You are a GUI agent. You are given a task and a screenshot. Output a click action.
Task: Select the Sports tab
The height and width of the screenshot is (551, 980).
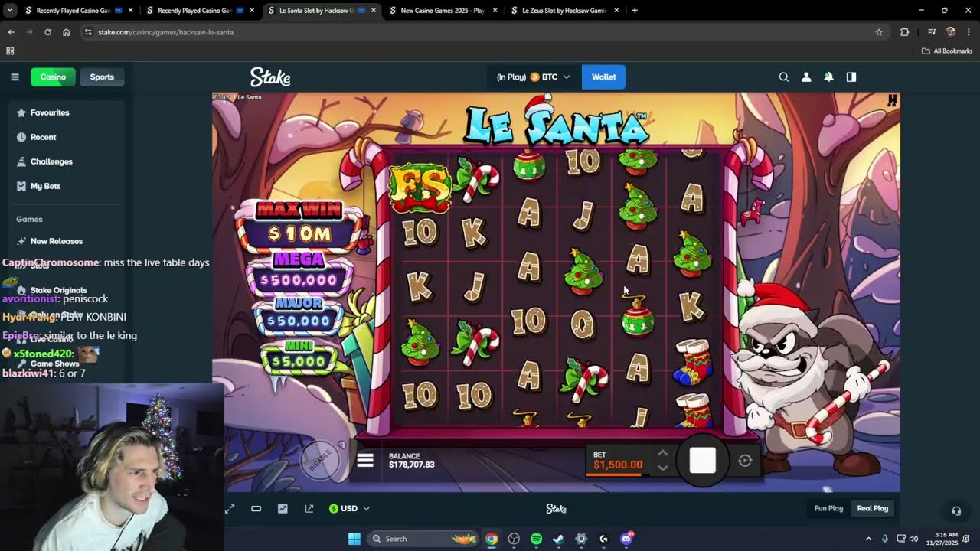click(102, 77)
